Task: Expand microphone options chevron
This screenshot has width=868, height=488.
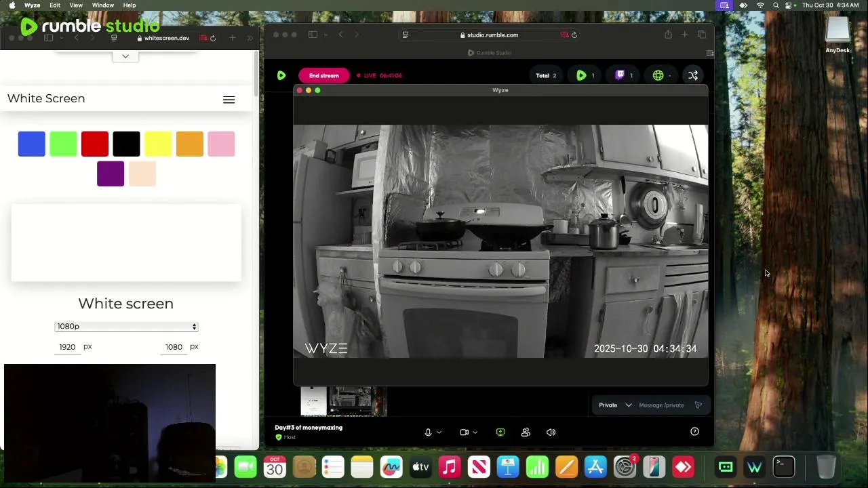Action: pos(439,432)
